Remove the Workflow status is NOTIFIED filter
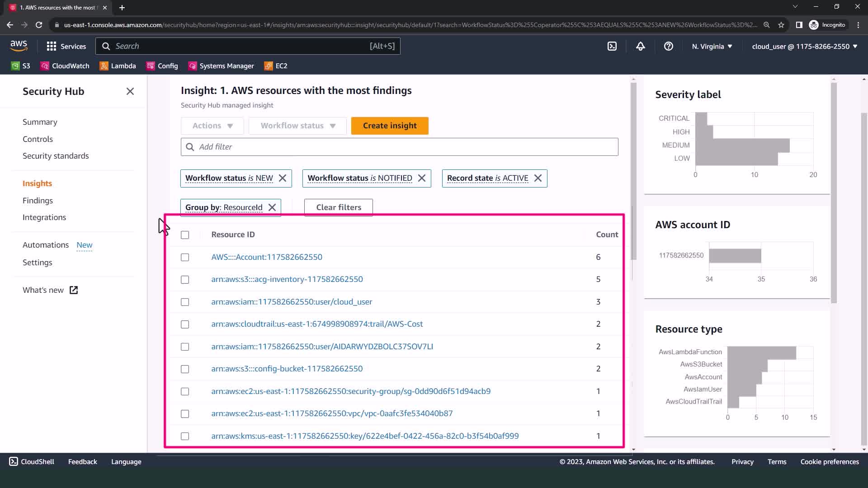 pos(422,178)
